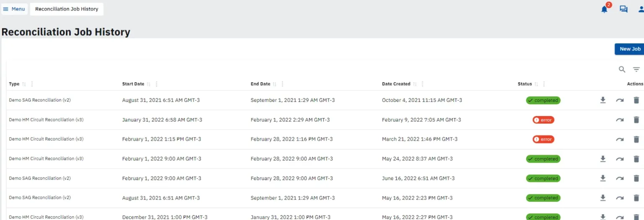Open the chat messages icon

(623, 9)
